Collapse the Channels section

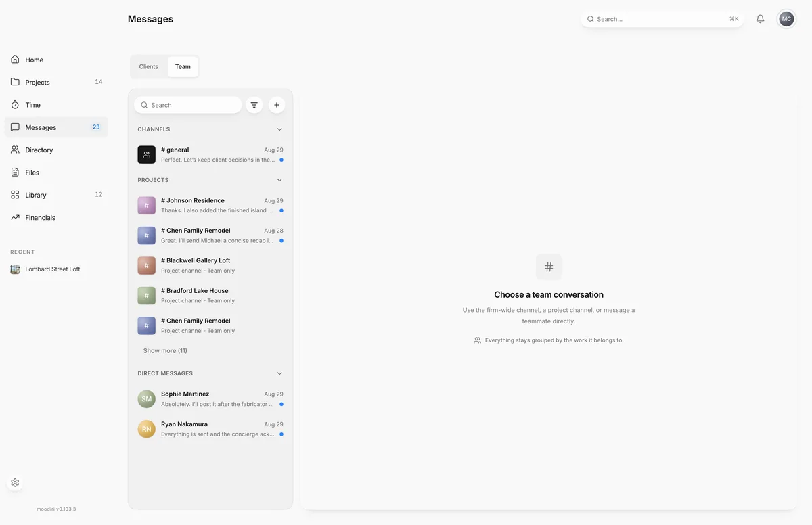279,129
